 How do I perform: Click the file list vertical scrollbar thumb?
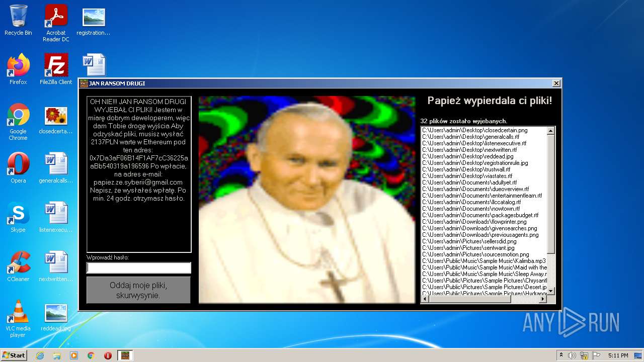(x=551, y=194)
